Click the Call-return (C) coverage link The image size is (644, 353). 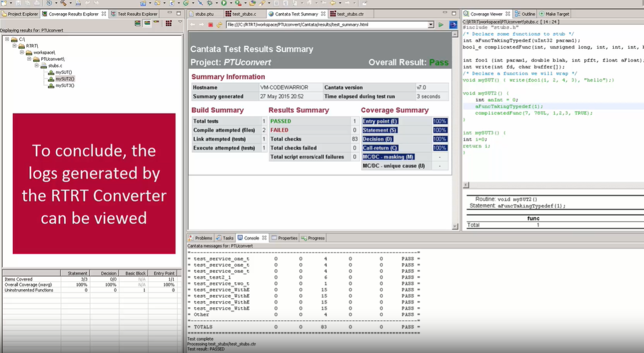(380, 148)
